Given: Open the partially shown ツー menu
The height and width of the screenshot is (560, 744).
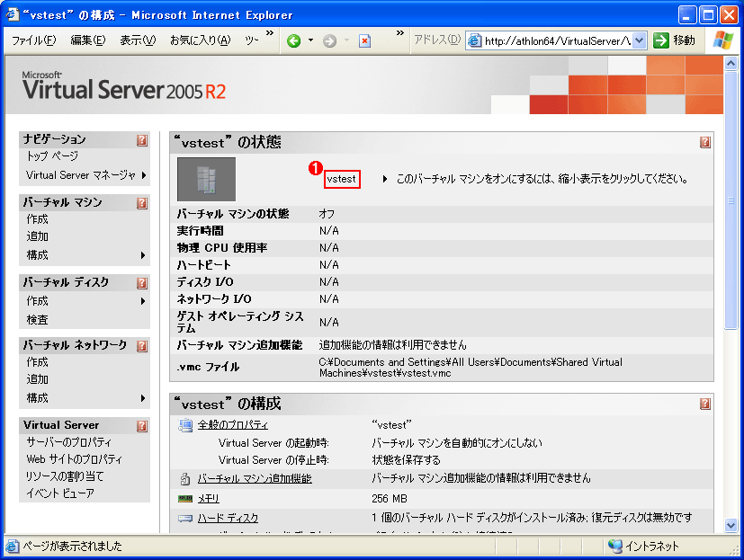Looking at the screenshot, I should (252, 40).
